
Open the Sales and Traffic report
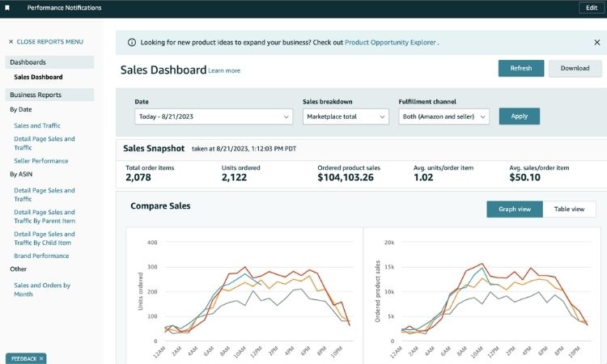pyautogui.click(x=37, y=125)
